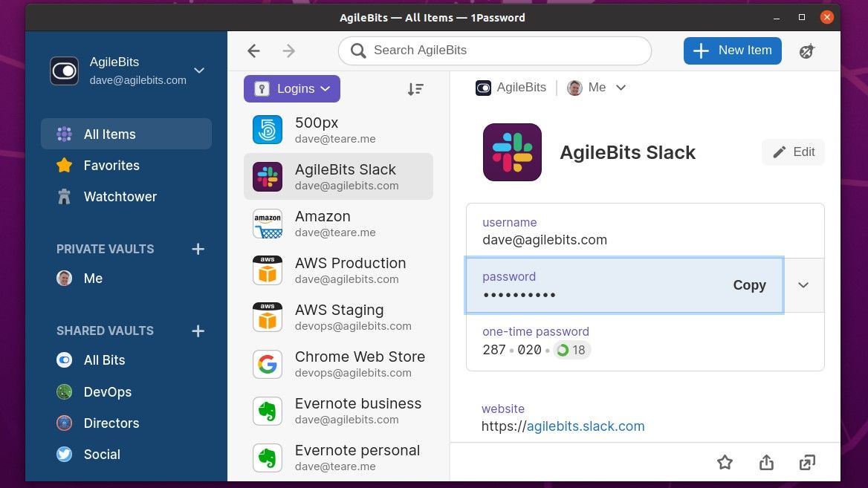Screen dimensions: 868x488
Task: Select the Social shared vault
Action: click(x=126, y=455)
